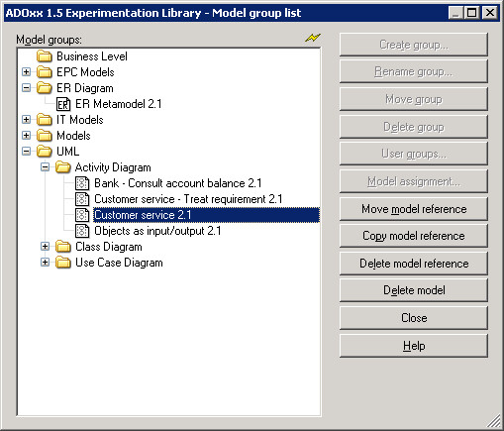
Task: Click the Customer service - Treat requirement model icon
Action: point(82,199)
